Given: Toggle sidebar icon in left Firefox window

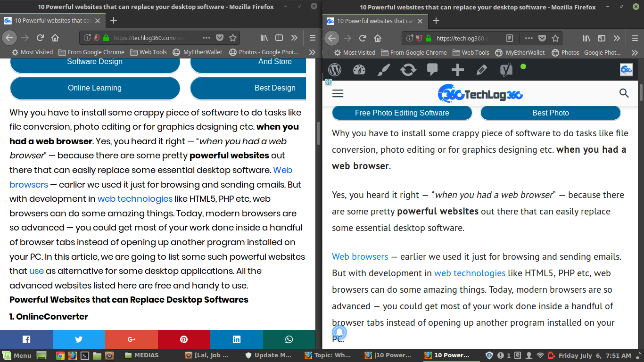Looking at the screenshot, I should [279, 38].
